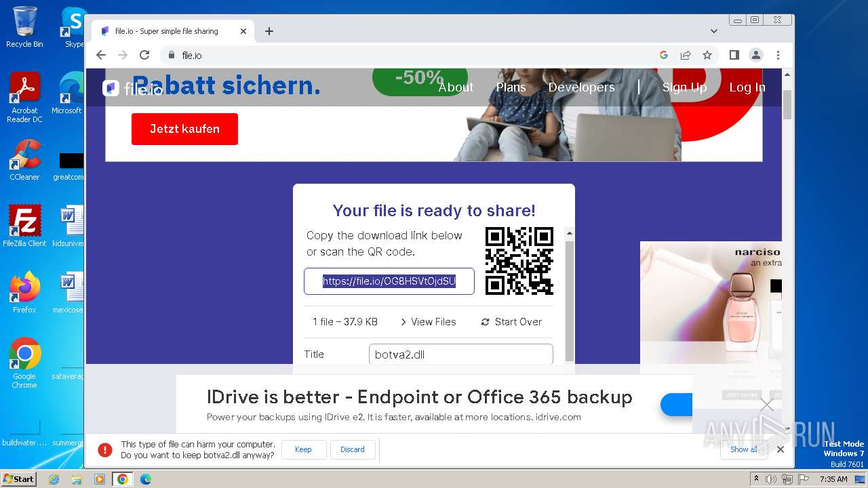This screenshot has height=488, width=868.
Task: Open CCleaner desktop icon
Action: 24,160
